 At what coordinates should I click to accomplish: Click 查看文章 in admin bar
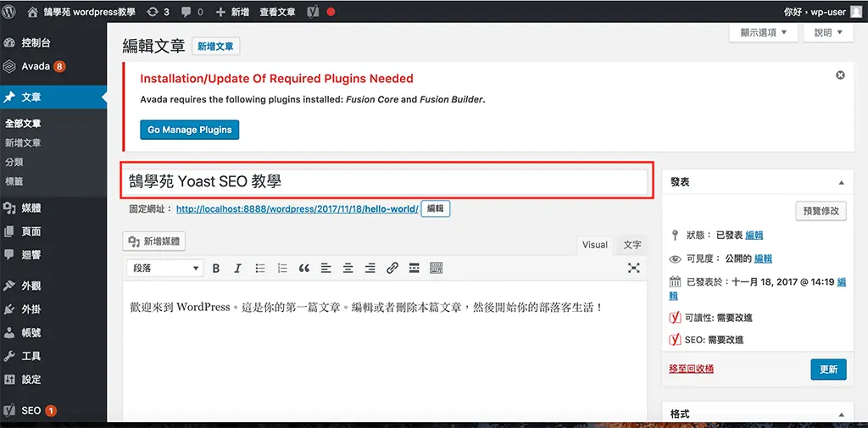coord(277,12)
